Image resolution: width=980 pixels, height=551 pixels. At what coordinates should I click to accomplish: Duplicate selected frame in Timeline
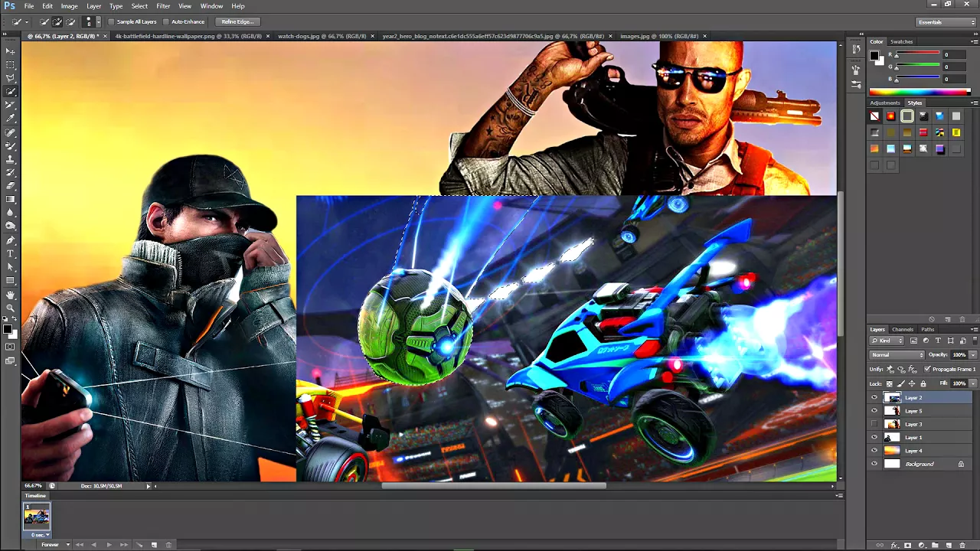(x=154, y=545)
